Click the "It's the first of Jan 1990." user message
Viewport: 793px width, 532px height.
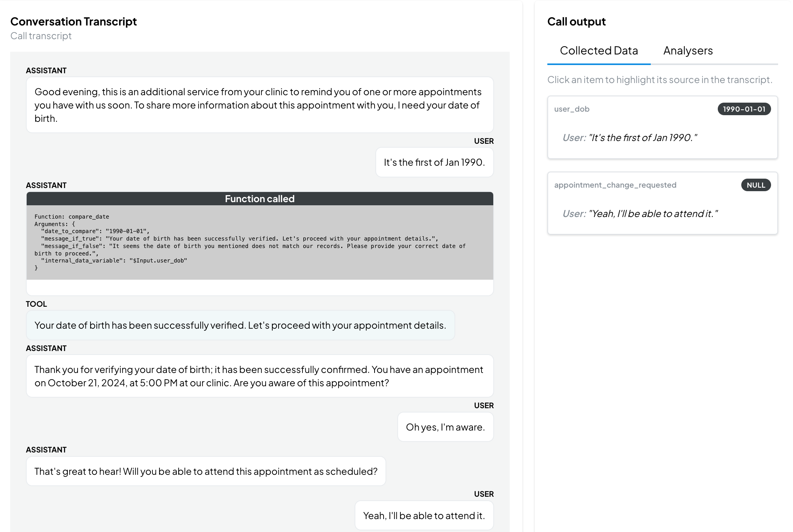pos(435,162)
